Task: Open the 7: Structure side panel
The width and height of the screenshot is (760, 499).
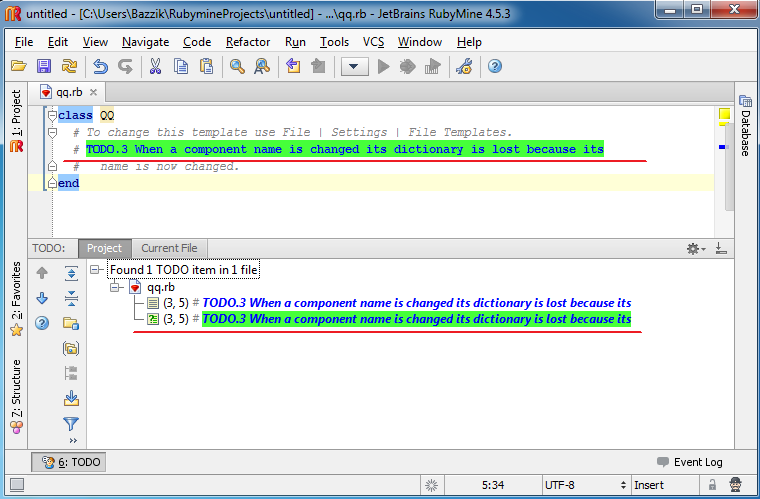Action: (x=16, y=396)
